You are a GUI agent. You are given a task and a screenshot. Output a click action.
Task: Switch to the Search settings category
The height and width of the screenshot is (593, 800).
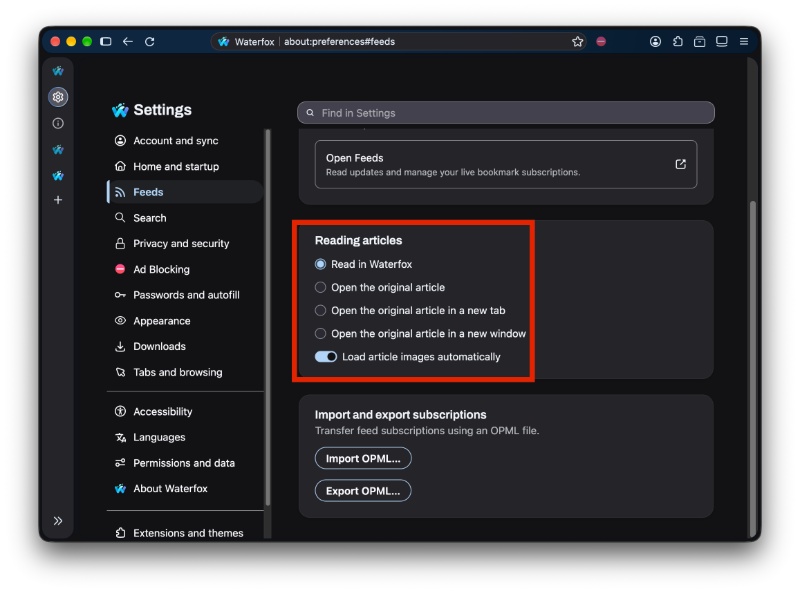point(185,218)
